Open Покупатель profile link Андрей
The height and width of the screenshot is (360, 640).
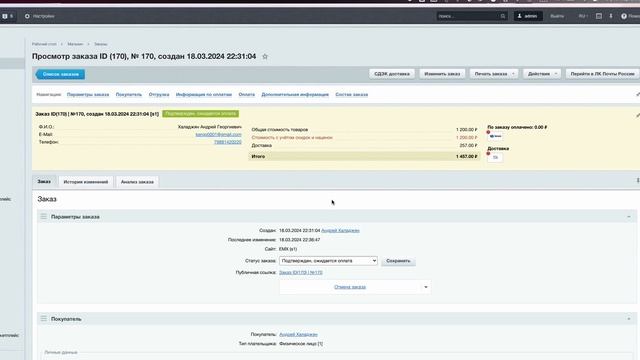(x=298, y=335)
